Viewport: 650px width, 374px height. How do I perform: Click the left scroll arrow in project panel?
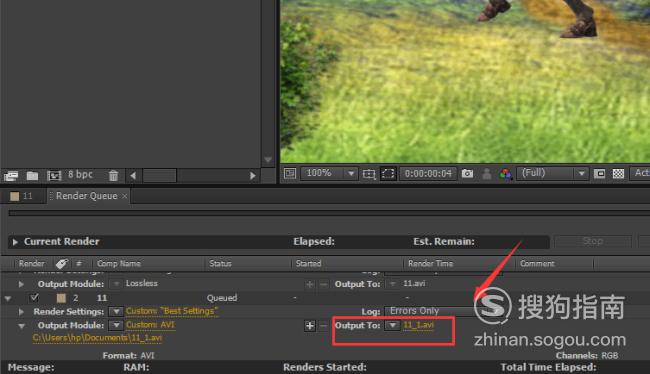coord(133,176)
